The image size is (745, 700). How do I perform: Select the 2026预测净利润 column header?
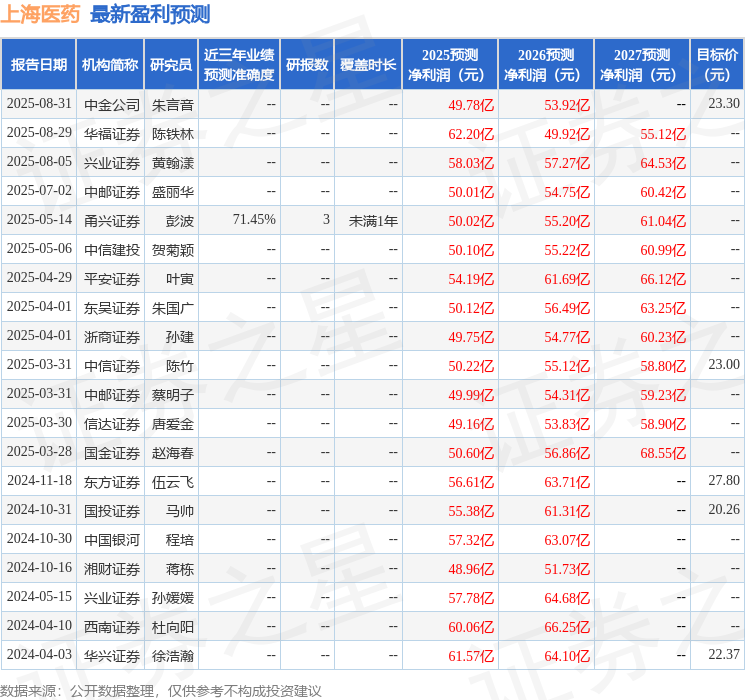tap(546, 65)
